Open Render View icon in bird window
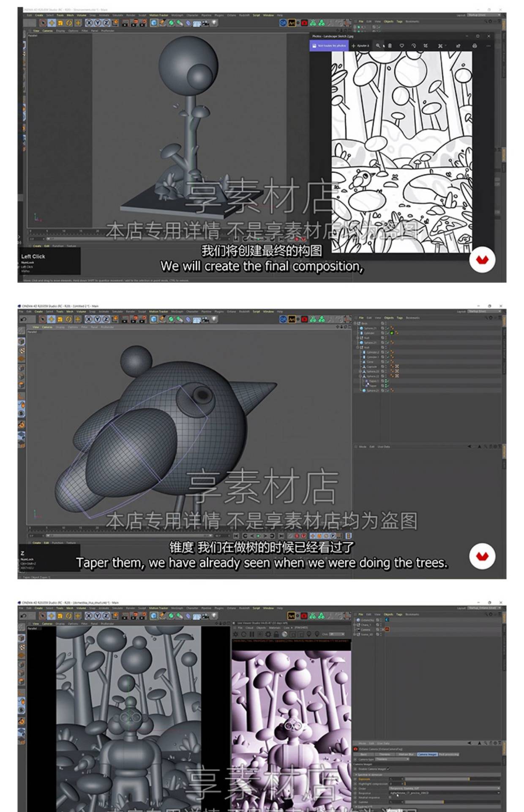Image resolution: width=524 pixels, height=812 pixels. coord(125,319)
